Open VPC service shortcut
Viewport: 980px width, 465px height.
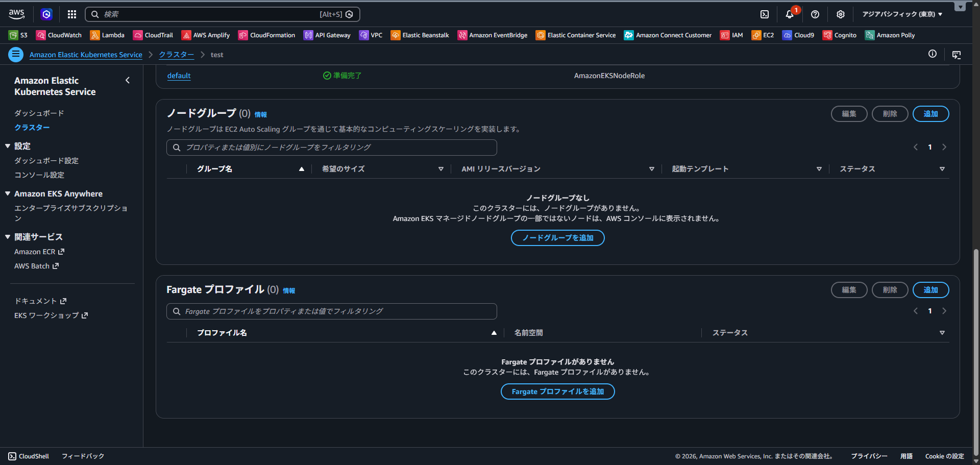[371, 35]
